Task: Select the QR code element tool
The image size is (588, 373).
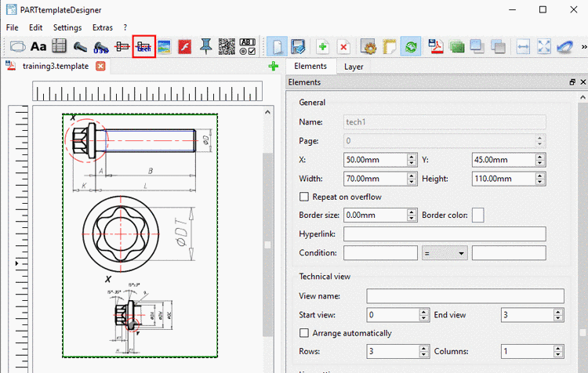Action: click(227, 47)
